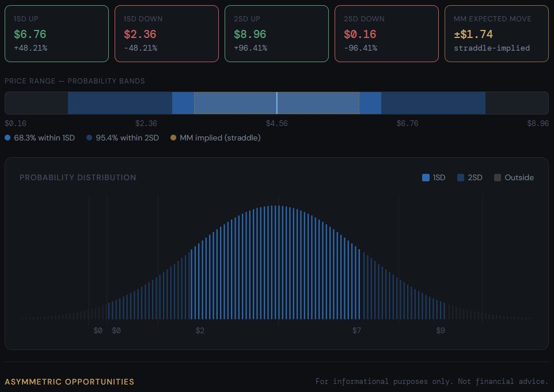Click the informational purposes disclaimer text
The width and height of the screenshot is (554, 392).
(432, 382)
